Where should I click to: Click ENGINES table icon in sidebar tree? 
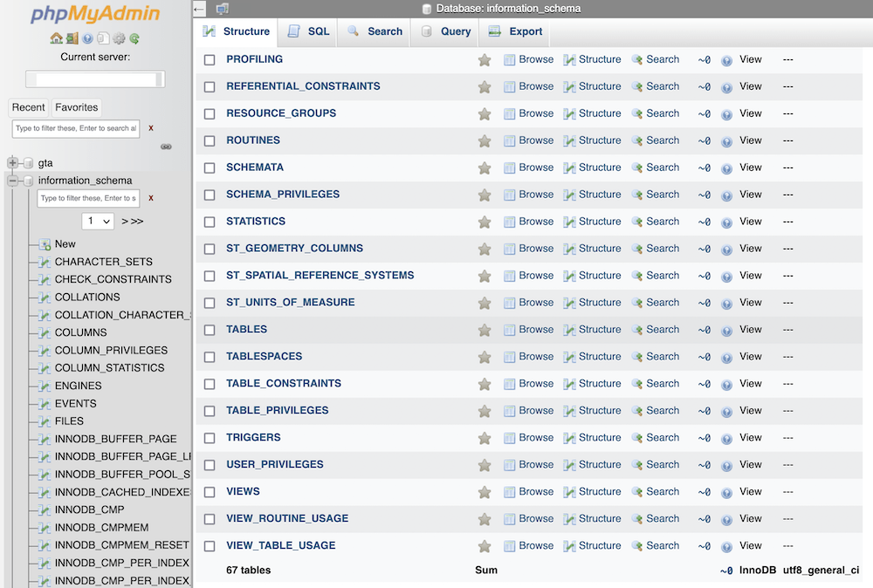[45, 386]
